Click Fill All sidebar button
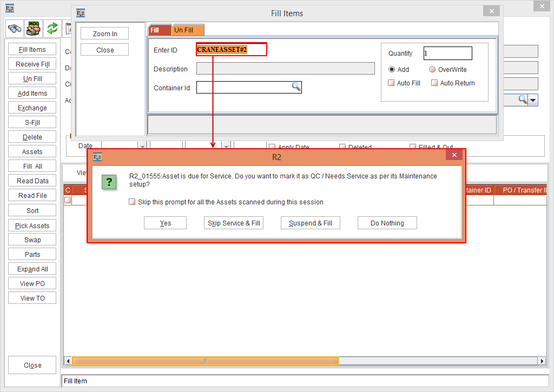The height and width of the screenshot is (392, 554). point(32,166)
